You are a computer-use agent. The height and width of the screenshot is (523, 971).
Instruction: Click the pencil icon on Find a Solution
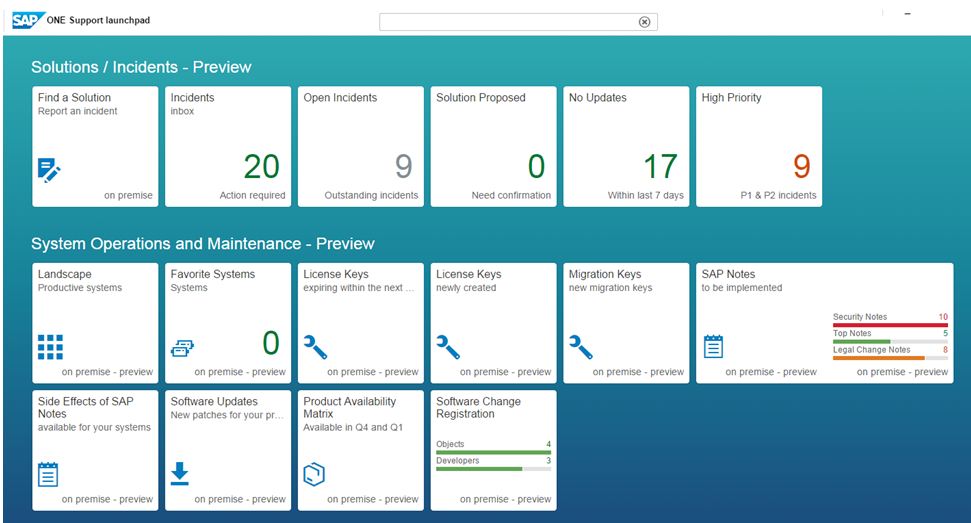[x=50, y=169]
